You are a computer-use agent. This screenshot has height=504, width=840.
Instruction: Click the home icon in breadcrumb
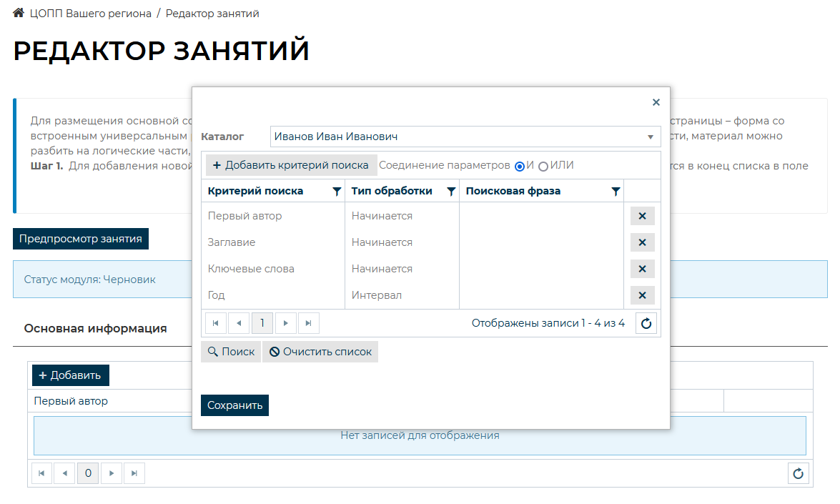tap(19, 13)
